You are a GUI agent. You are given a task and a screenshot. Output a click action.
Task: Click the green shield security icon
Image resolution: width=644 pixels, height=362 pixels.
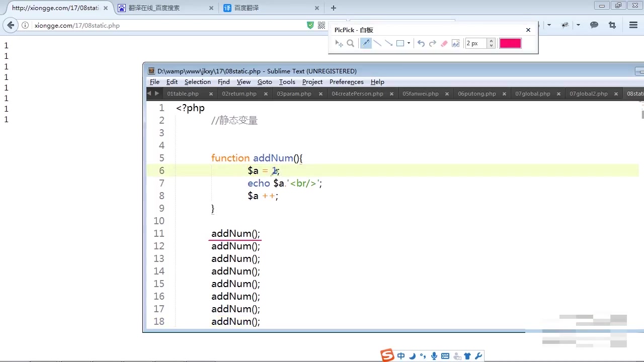coord(310,25)
